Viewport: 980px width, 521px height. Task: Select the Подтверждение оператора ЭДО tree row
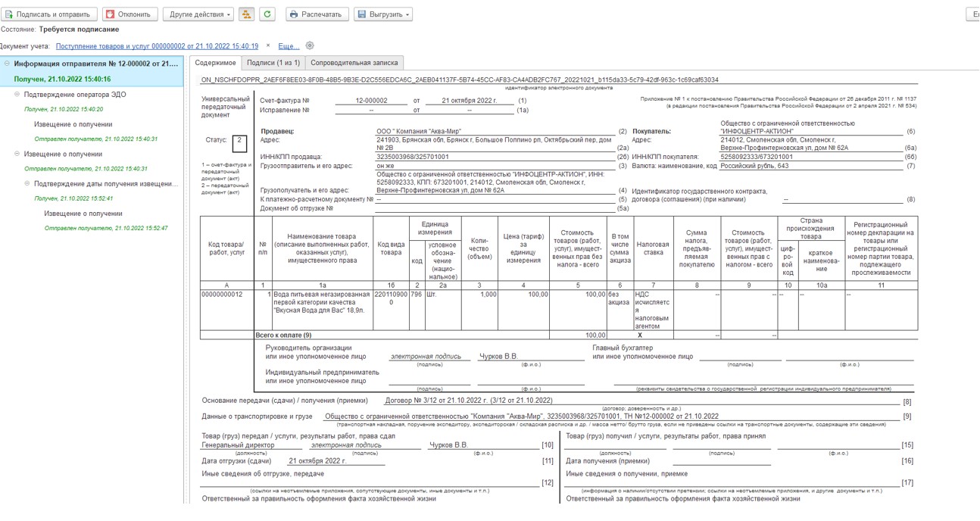[x=75, y=95]
